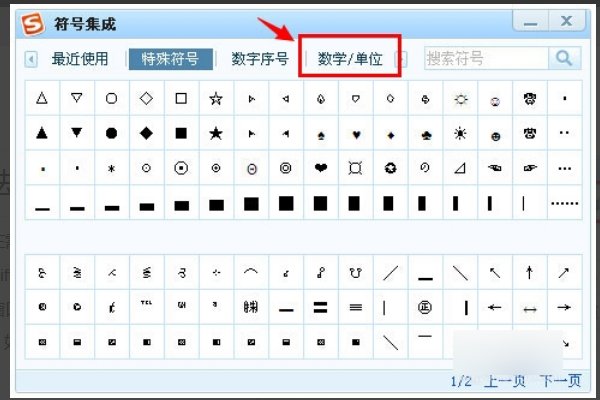Insert the black telephone ☎ symbol
Image resolution: width=600 pixels, height=400 pixels.
point(530,133)
